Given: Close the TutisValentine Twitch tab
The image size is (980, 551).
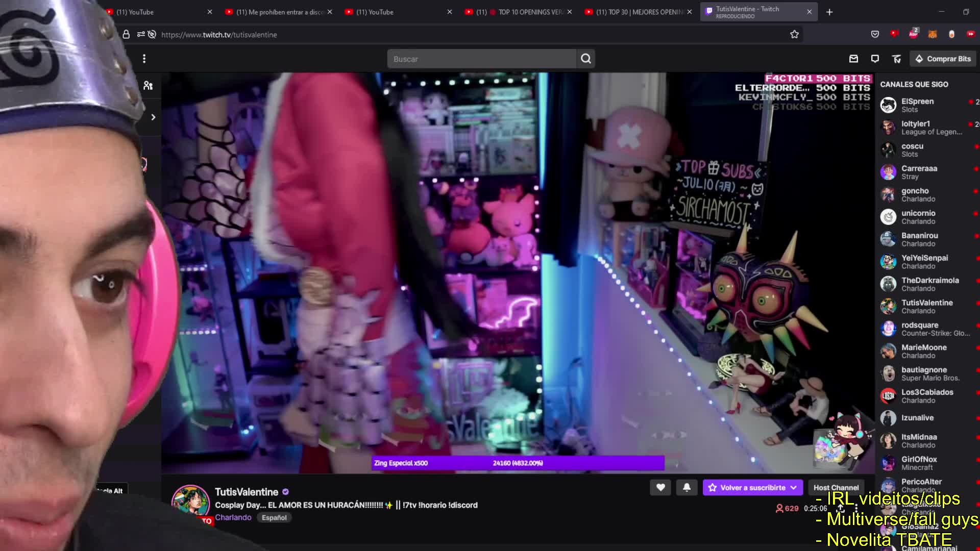Looking at the screenshot, I should [809, 12].
